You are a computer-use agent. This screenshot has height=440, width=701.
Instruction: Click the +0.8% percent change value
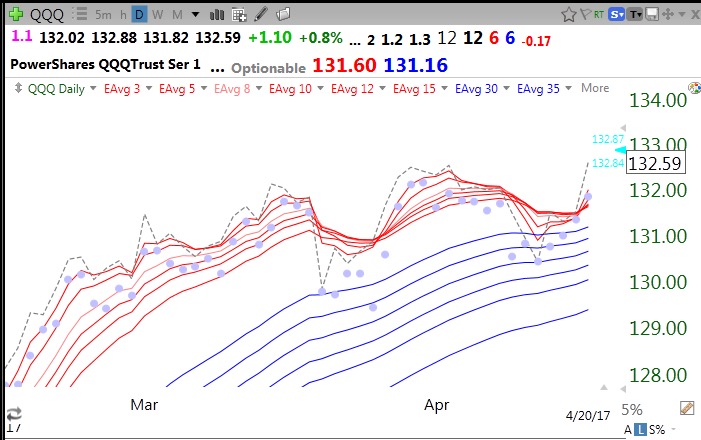pos(321,38)
